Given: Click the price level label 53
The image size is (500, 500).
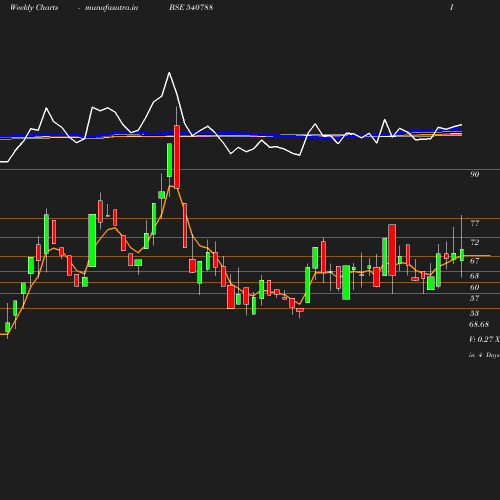Looking at the screenshot, I should (475, 313).
